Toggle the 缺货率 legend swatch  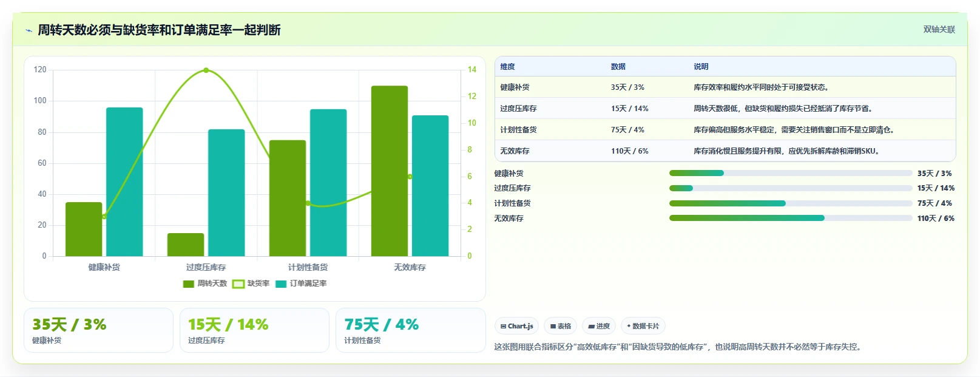[x=238, y=284]
